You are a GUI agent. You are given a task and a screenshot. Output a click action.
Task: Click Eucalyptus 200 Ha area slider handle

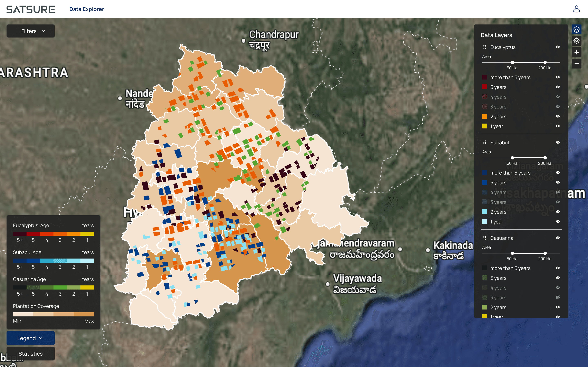point(545,62)
